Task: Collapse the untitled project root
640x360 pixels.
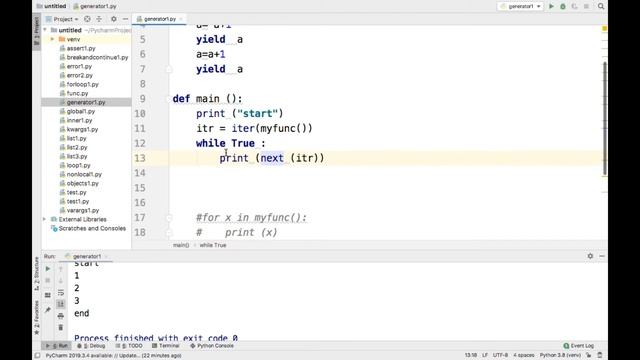Action: (x=45, y=30)
